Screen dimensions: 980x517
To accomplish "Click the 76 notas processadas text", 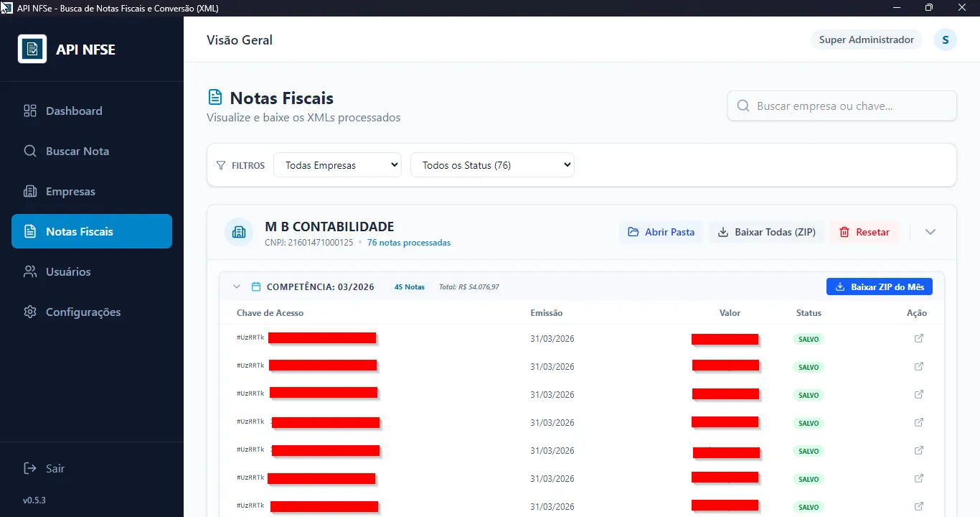I will [x=409, y=243].
